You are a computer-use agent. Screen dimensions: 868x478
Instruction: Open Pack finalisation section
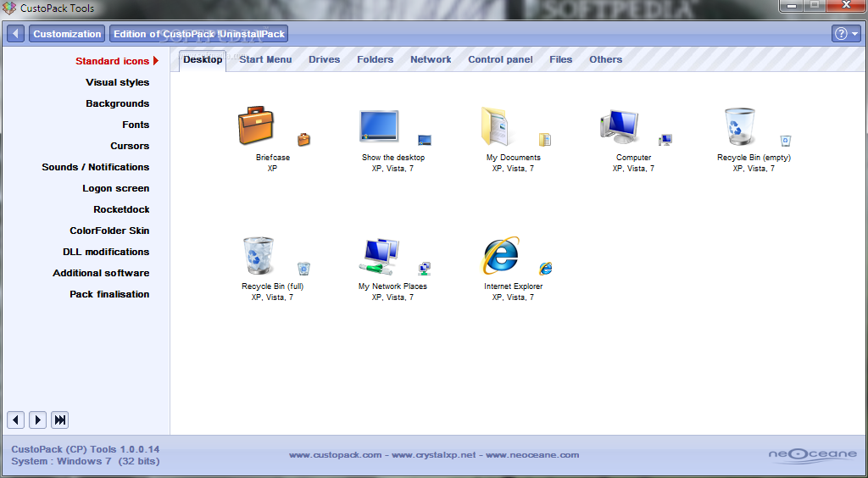109,294
